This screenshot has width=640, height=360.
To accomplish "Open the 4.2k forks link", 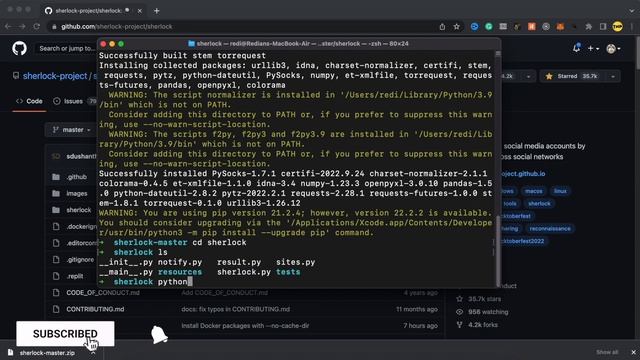I will tap(477, 325).
